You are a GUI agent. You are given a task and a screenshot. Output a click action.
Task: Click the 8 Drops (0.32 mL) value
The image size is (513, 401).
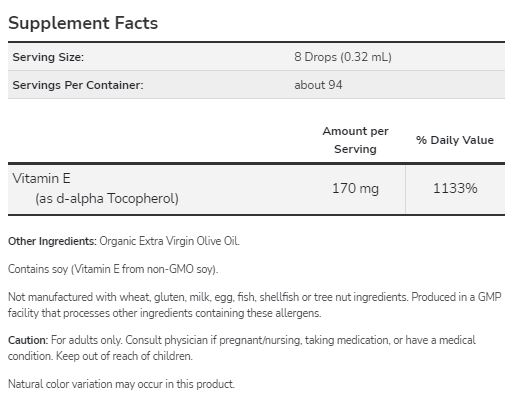tap(343, 57)
